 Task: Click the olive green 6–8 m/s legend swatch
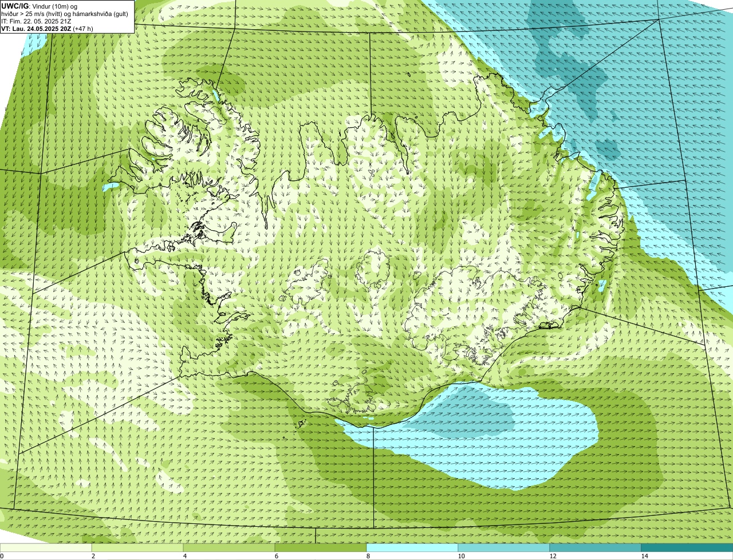pos(321,548)
